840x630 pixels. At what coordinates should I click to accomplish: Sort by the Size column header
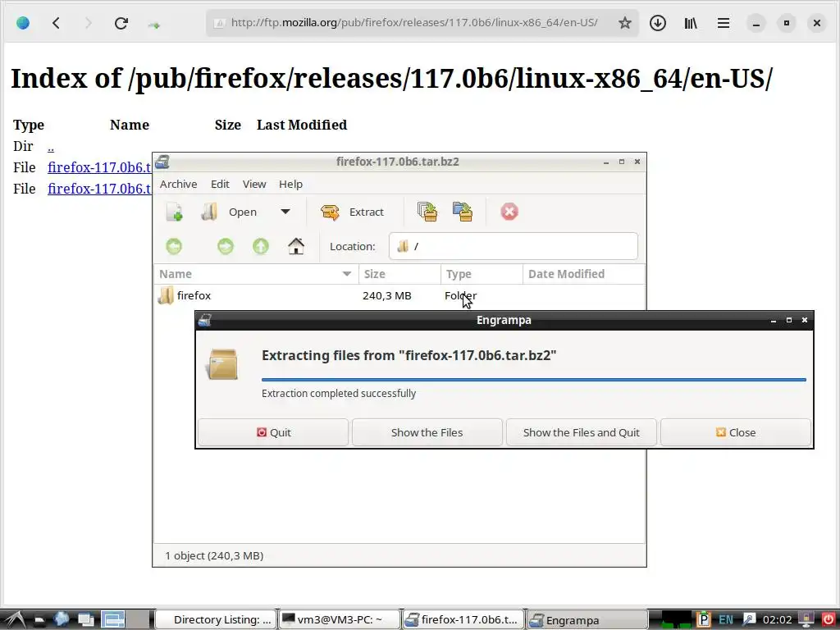click(x=399, y=274)
